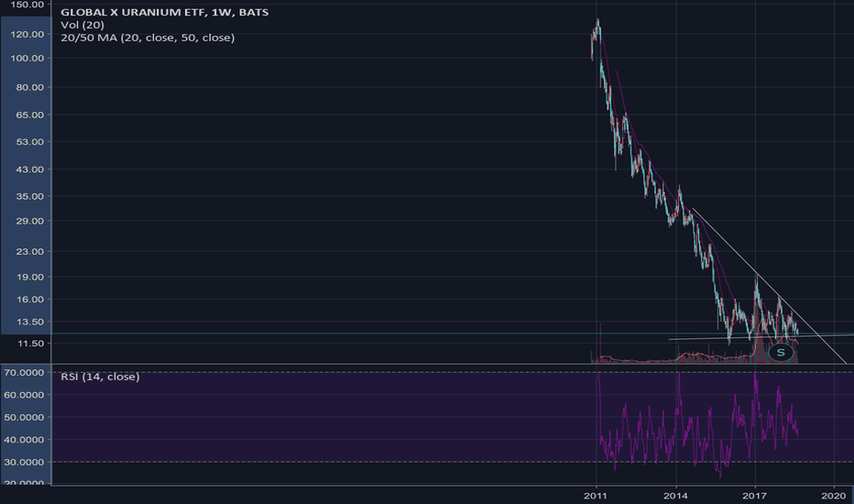This screenshot has width=854, height=504.
Task: Click the 43.00 price axis label
Action: point(30,170)
